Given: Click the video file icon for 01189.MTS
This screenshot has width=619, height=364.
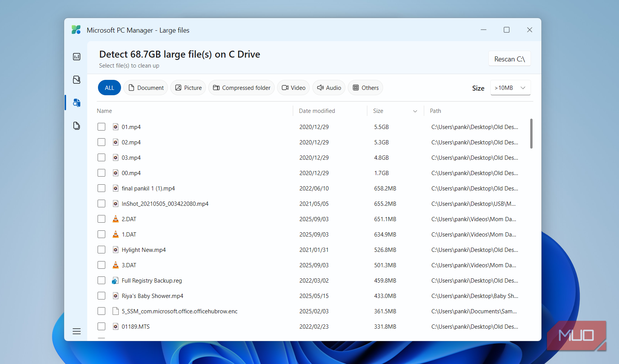Looking at the screenshot, I should [115, 326].
